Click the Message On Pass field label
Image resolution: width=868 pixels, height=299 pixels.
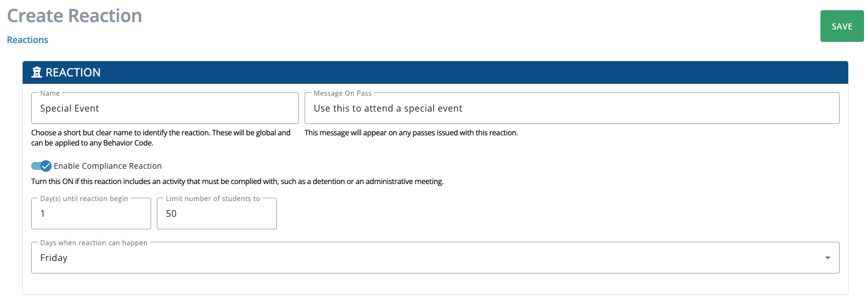tap(343, 93)
